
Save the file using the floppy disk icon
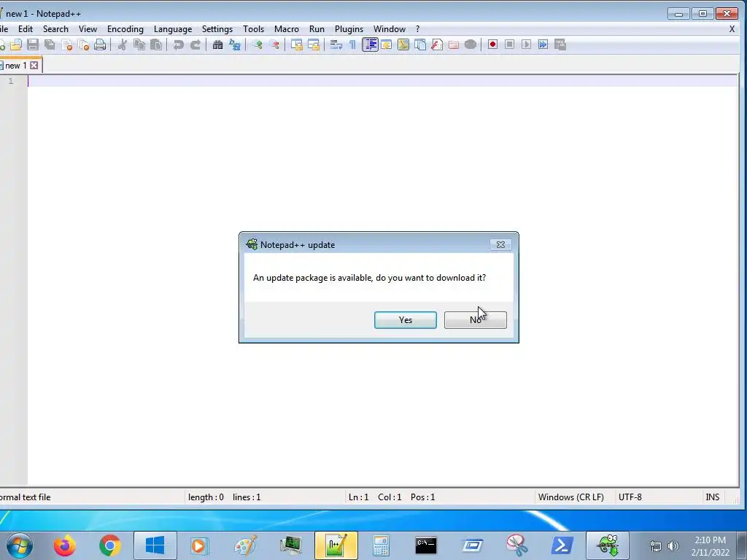[x=32, y=44]
